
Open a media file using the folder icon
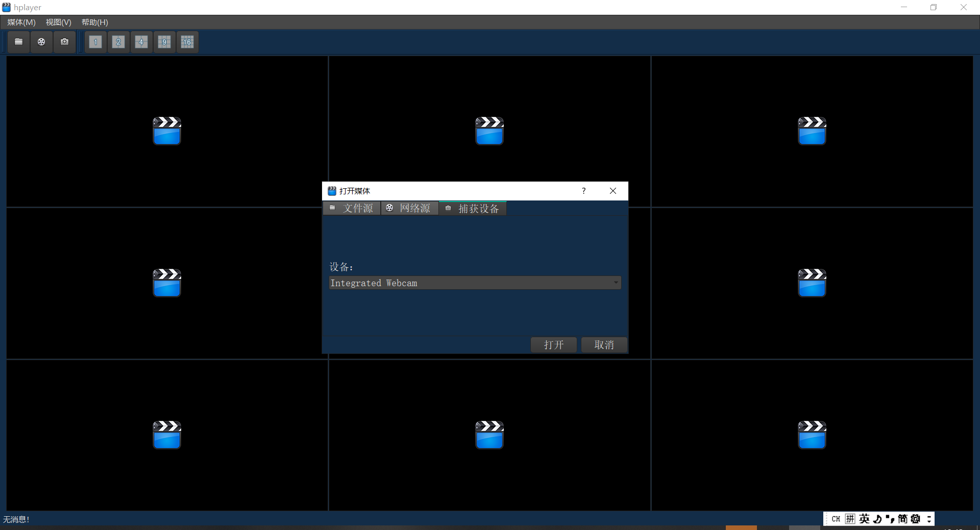[18, 42]
